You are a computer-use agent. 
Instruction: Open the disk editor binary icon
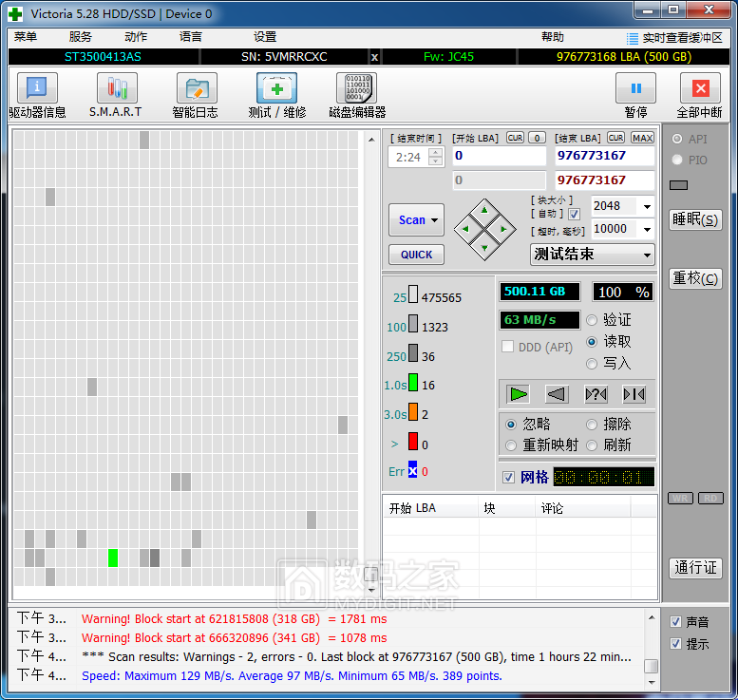(x=357, y=87)
